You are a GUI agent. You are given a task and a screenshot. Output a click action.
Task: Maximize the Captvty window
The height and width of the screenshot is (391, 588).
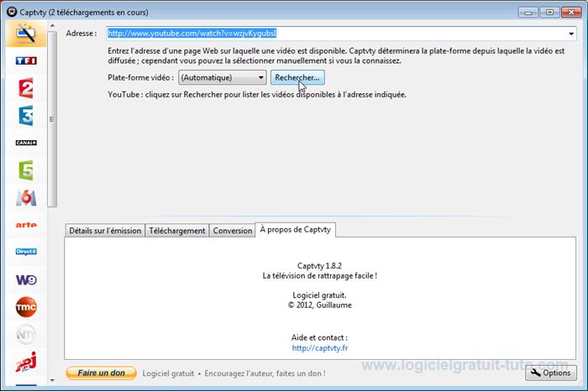point(549,13)
